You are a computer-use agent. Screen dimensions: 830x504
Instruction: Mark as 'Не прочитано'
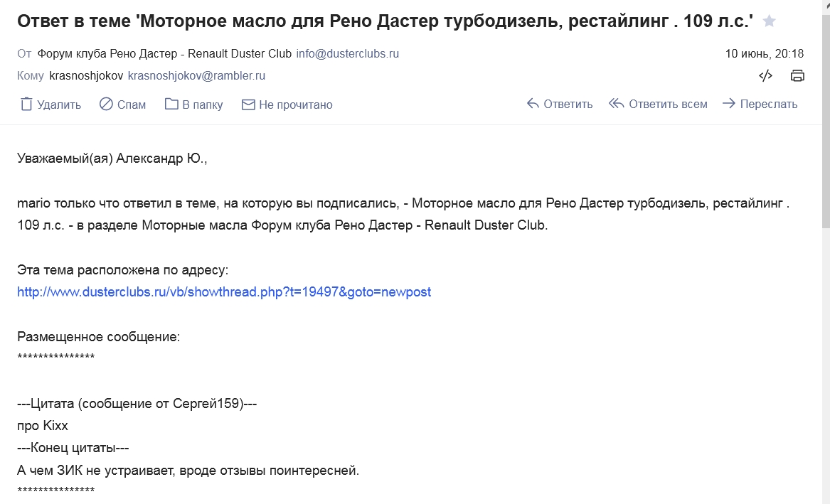tap(295, 104)
